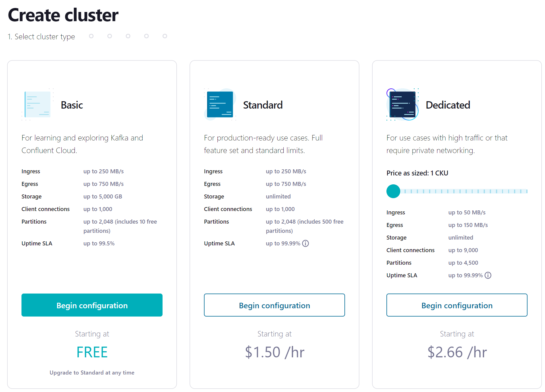Click the Basic cluster type icon
This screenshot has width=545, height=392.
(37, 105)
